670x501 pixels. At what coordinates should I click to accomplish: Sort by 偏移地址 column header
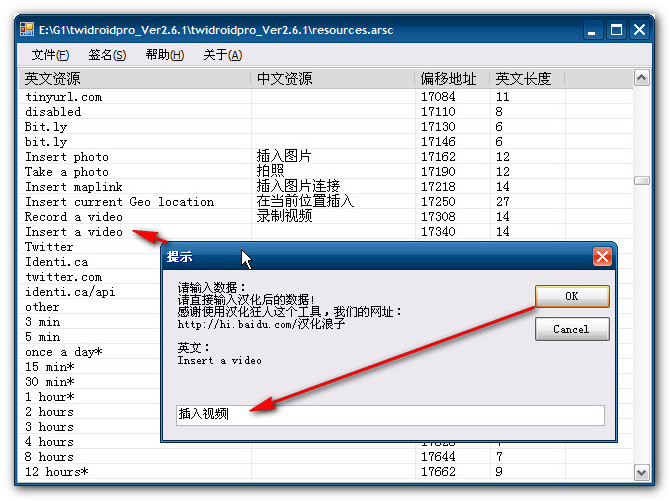[452, 79]
